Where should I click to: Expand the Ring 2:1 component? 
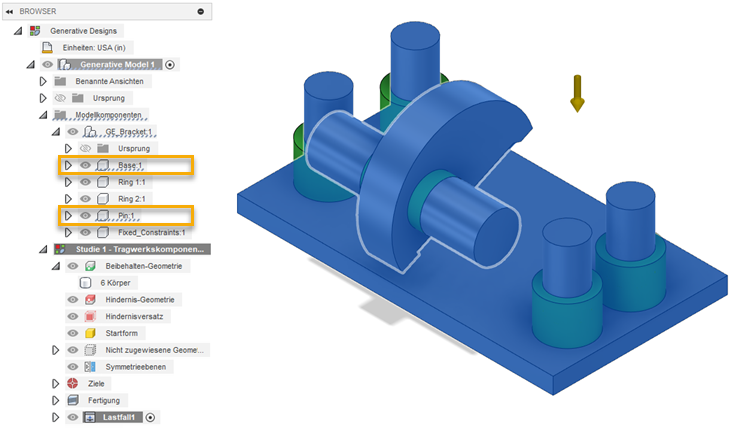click(68, 199)
